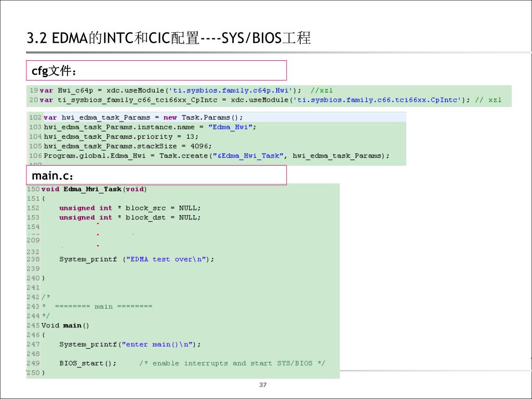Click the string "&Edma_Hwi_Task" on line 106
Image resolution: width=532 pixels, height=399 pixels.
[x=248, y=155]
